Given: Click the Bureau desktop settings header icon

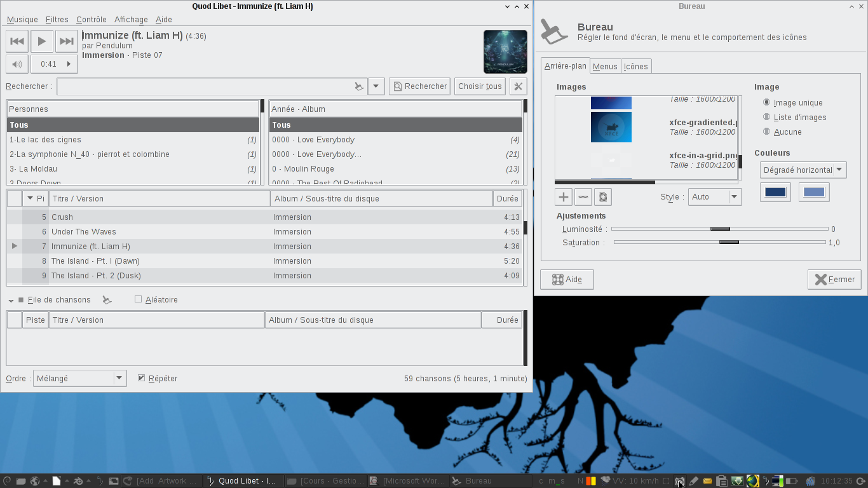Looking at the screenshot, I should coord(554,31).
